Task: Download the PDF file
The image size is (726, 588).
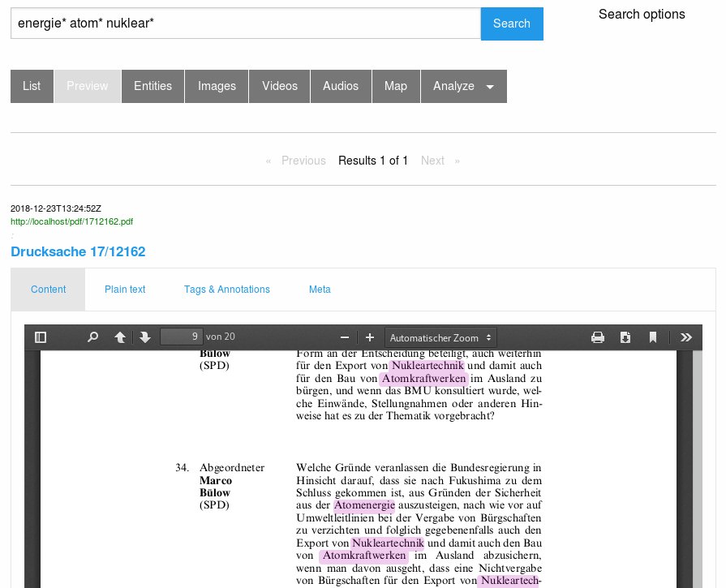Action: (625, 337)
